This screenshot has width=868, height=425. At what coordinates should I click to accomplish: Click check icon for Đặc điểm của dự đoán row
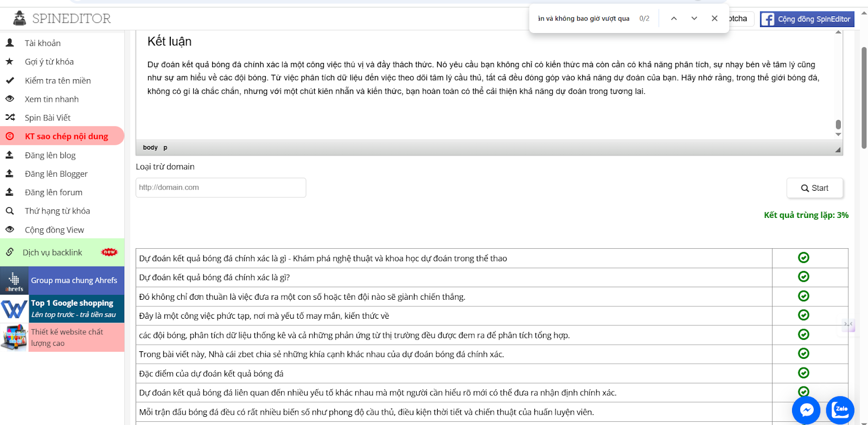coord(803,373)
